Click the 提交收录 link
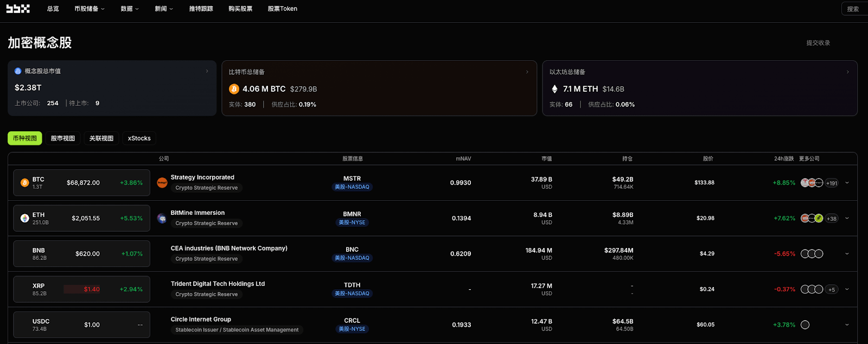Viewport: 868px width, 344px height. click(818, 43)
